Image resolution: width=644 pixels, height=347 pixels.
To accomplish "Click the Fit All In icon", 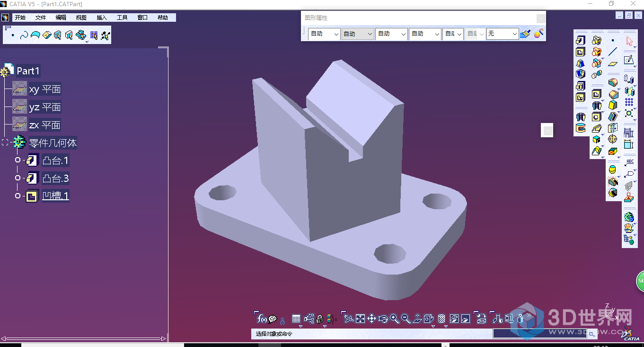I will (360, 319).
